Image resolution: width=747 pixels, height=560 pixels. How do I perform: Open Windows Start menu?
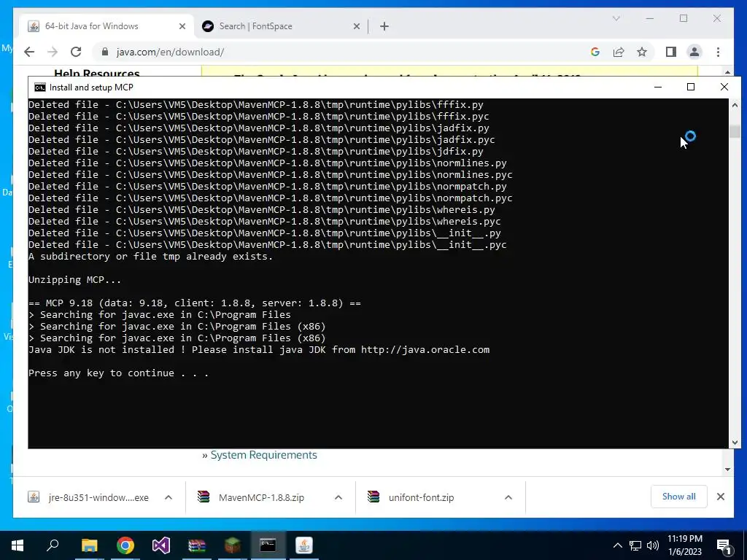(x=18, y=545)
